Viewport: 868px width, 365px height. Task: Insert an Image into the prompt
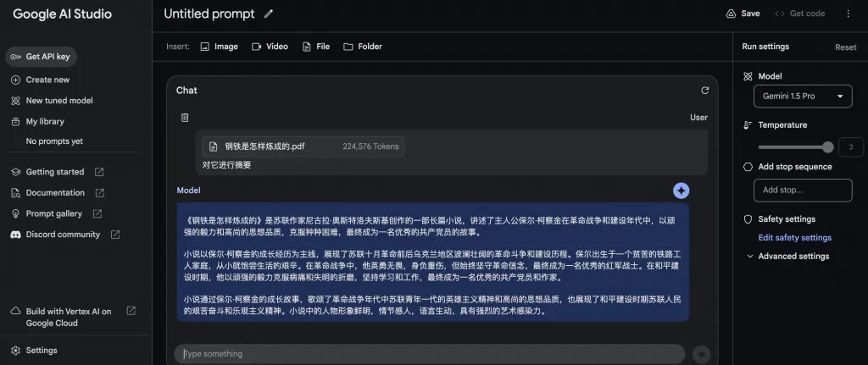[x=219, y=47]
